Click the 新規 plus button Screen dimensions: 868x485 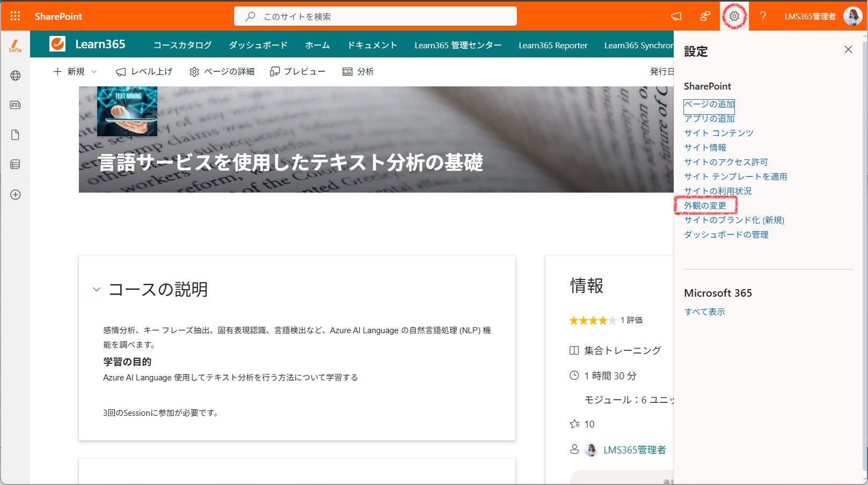(x=69, y=71)
